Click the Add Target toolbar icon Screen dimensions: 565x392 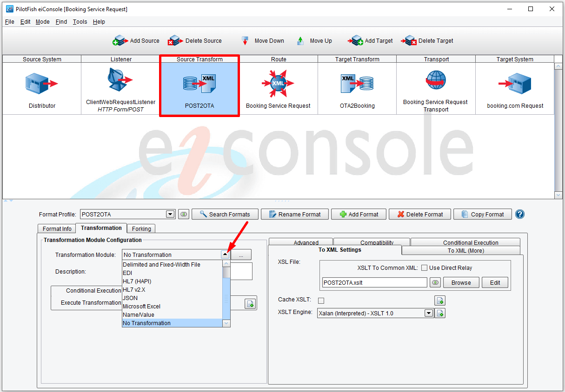coord(355,41)
